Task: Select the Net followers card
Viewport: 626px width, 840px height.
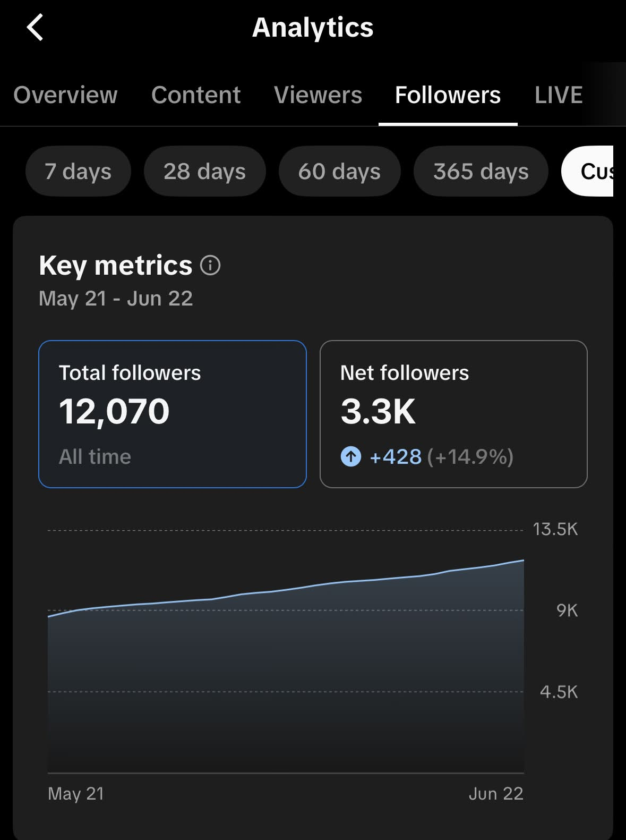Action: [453, 414]
